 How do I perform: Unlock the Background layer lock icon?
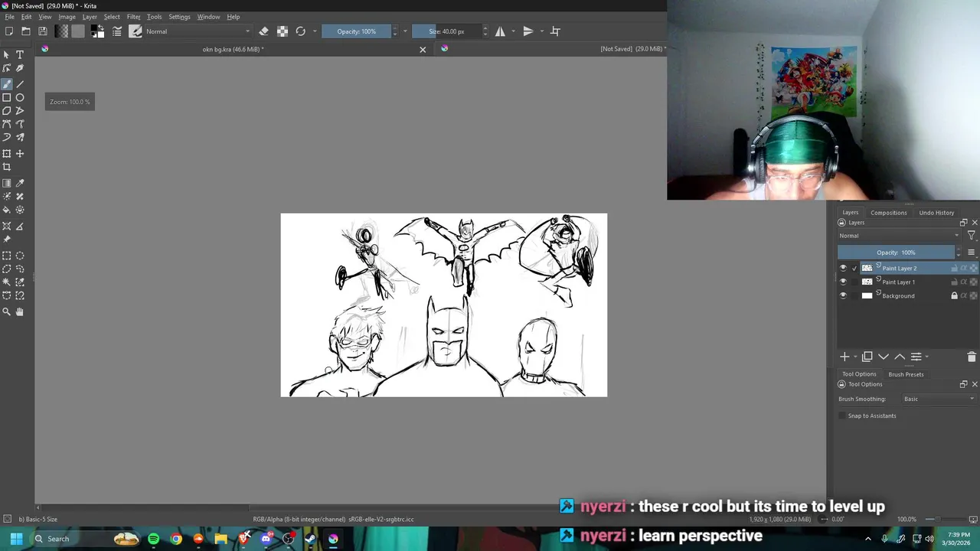coord(954,295)
